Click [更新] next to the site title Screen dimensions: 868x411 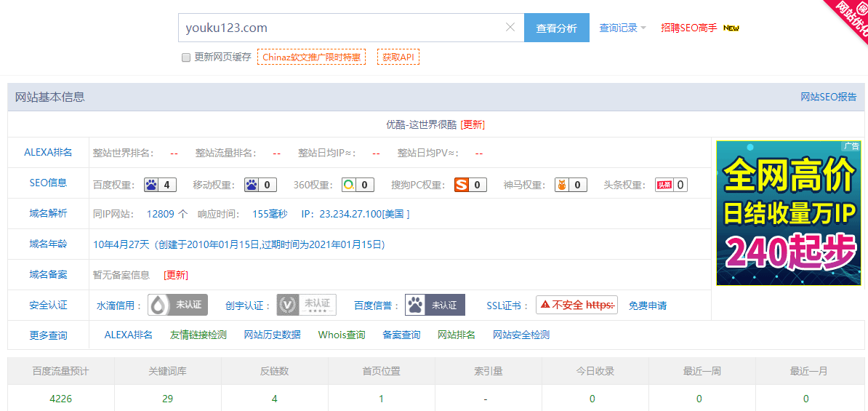click(473, 125)
